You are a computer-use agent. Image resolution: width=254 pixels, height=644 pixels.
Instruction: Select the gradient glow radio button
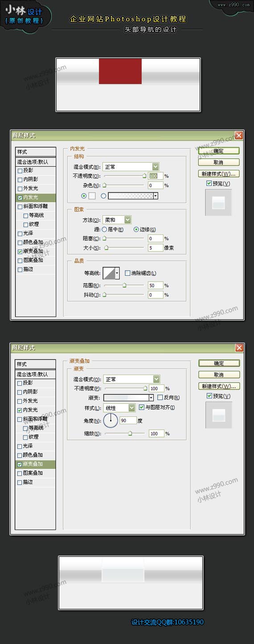pyautogui.click(x=104, y=196)
